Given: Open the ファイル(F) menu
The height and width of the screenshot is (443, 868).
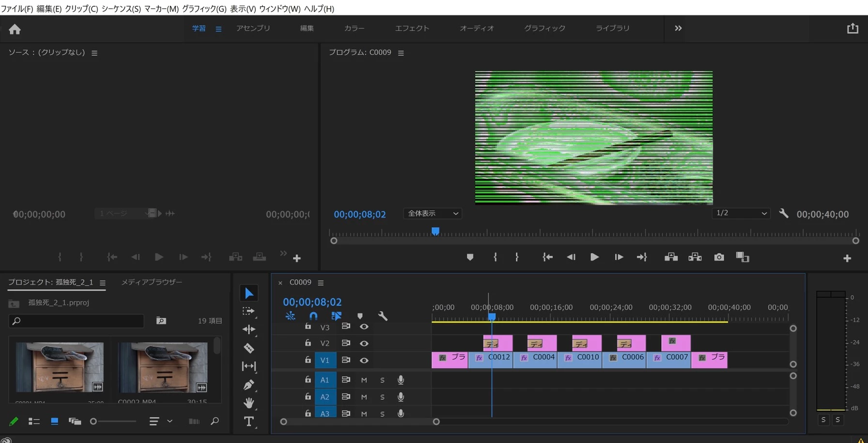Looking at the screenshot, I should 17,8.
